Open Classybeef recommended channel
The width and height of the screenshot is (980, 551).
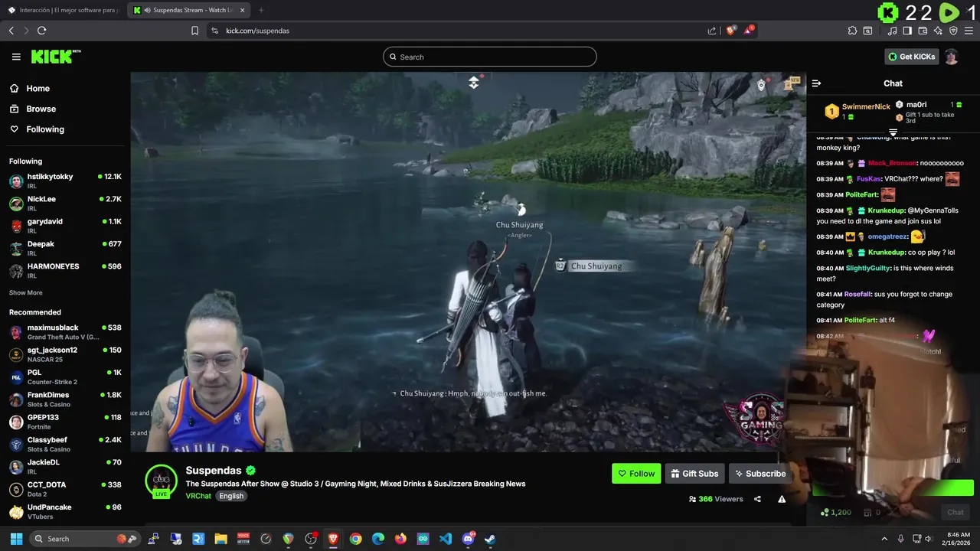coord(65,444)
